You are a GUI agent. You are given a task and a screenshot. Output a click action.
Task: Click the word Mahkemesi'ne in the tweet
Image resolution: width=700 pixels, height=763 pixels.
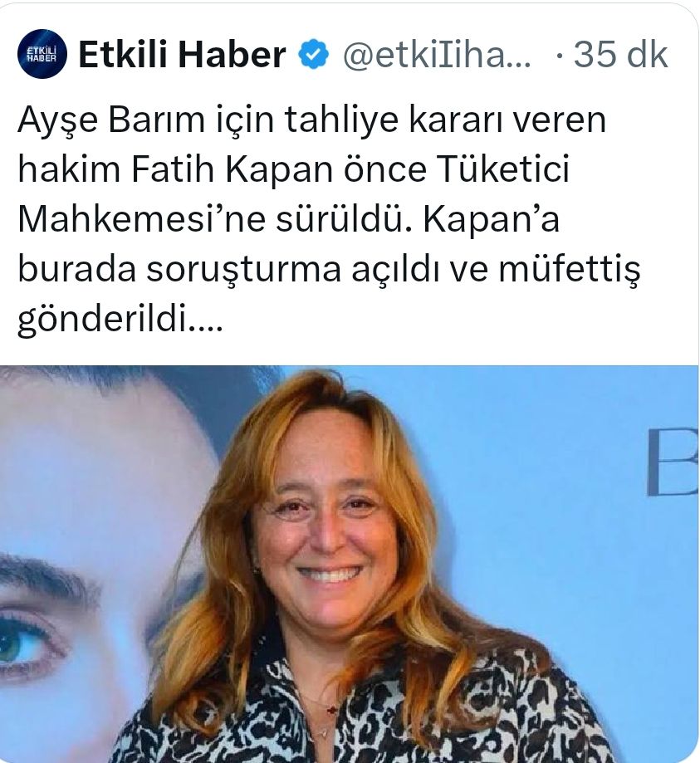click(142, 219)
